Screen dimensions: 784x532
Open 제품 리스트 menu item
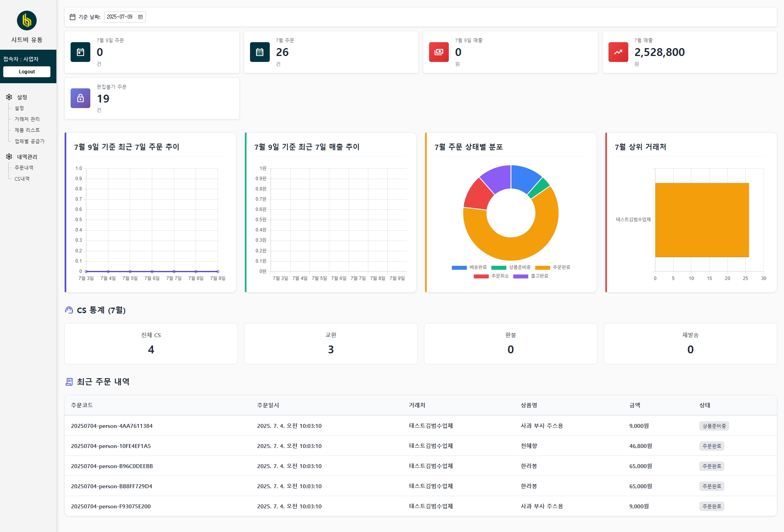27,130
